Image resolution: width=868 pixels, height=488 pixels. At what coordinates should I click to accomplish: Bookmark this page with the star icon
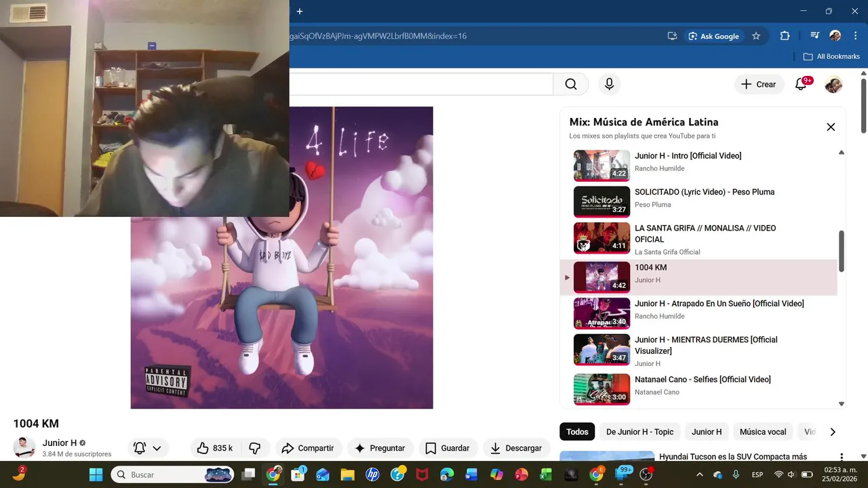[756, 36]
